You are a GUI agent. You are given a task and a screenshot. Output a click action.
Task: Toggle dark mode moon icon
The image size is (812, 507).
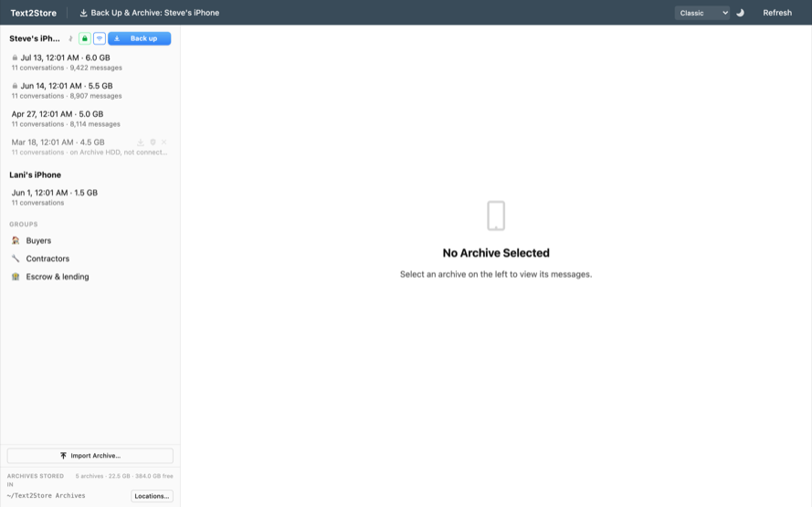(740, 13)
